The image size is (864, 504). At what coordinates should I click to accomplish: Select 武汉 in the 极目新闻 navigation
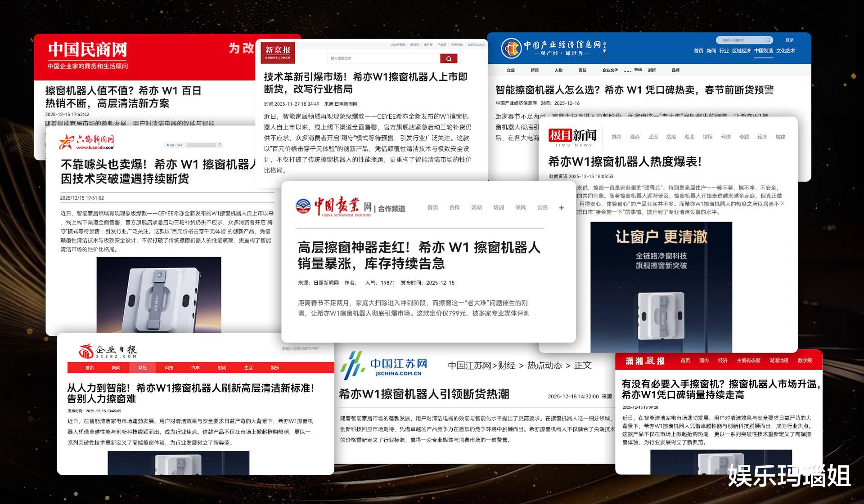[652, 137]
